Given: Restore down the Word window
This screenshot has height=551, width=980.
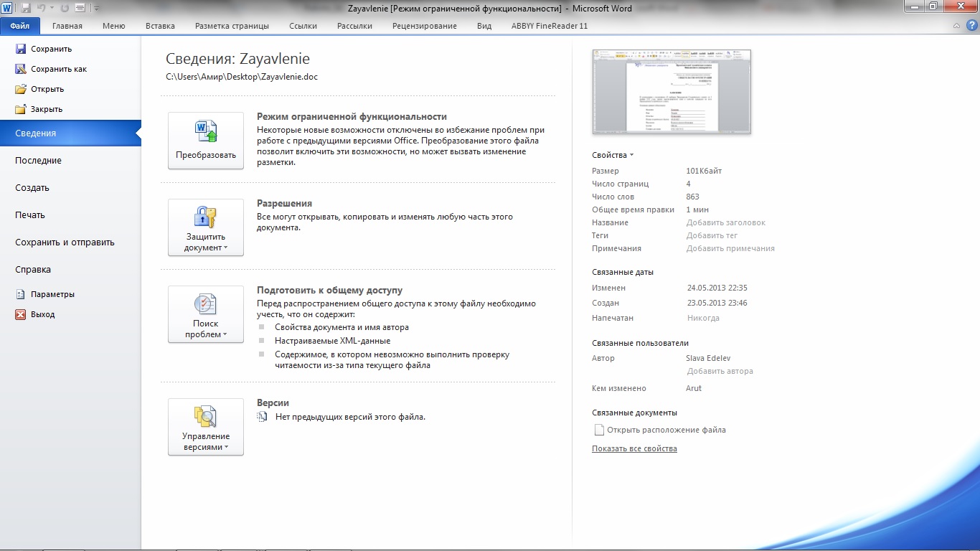Looking at the screenshot, I should click(x=933, y=6).
